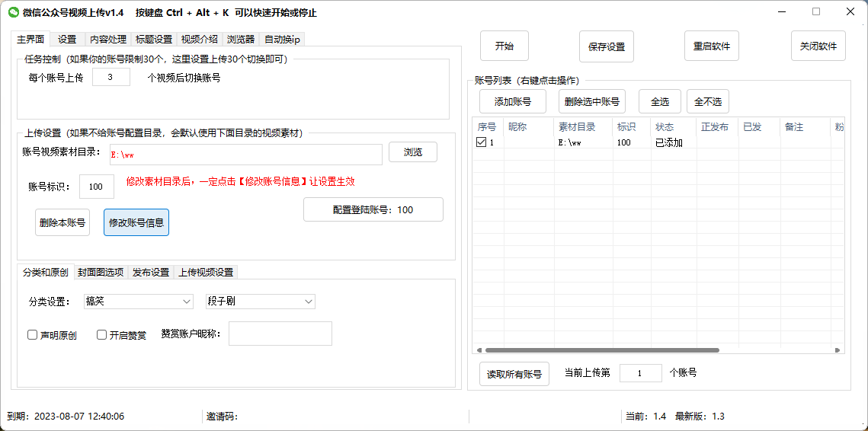Screen dimensions: 868x431
Task: Click the 关闭软件 button
Action: coord(818,46)
